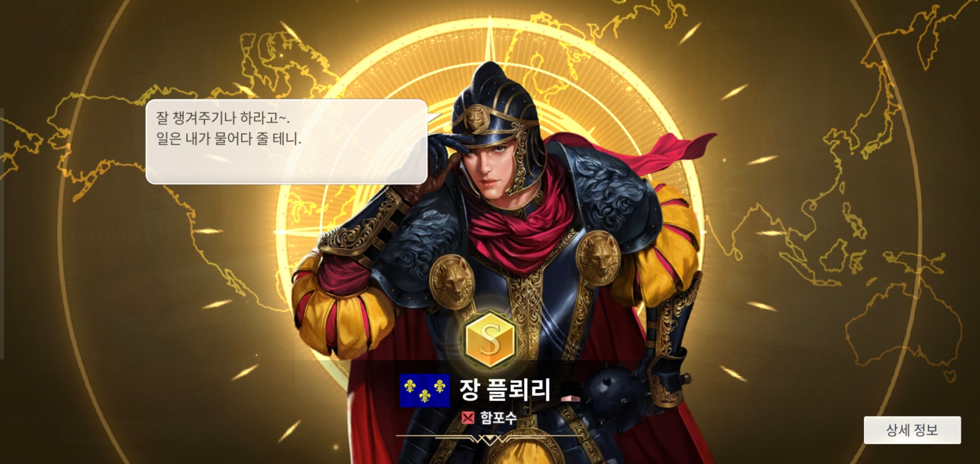The width and height of the screenshot is (980, 464).
Task: Click the lion emblem on the helmet
Action: pos(477,119)
